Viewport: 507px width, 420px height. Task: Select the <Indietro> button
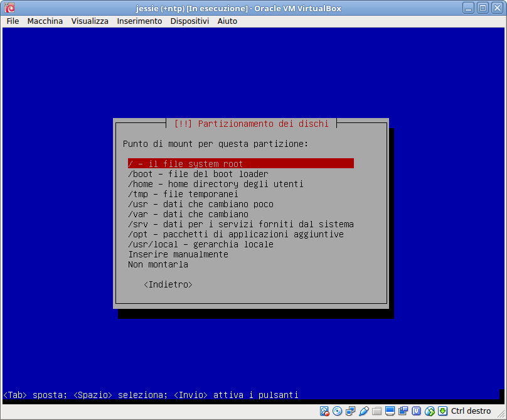(168, 284)
